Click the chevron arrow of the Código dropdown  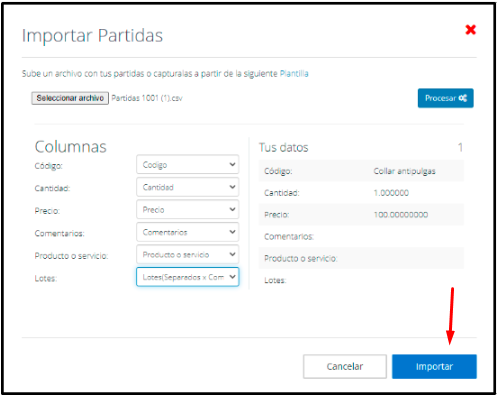coord(232,164)
